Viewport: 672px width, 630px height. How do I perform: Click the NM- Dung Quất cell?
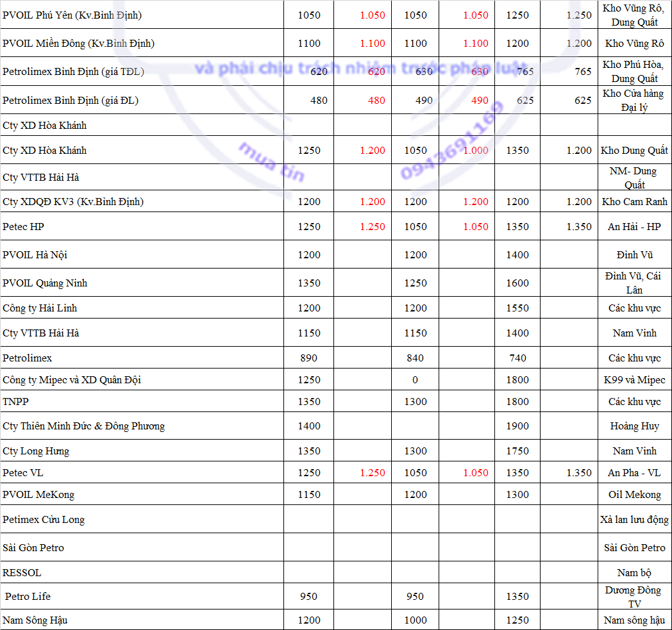tap(634, 178)
